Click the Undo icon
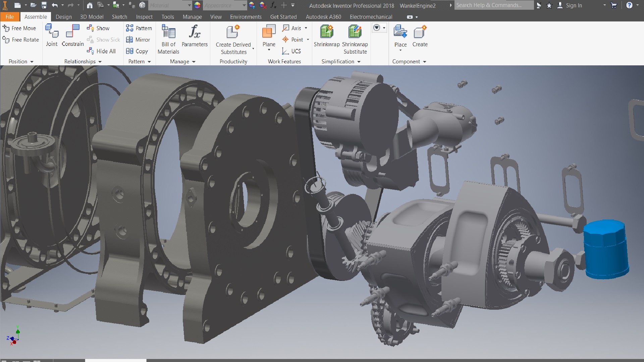 pos(55,5)
